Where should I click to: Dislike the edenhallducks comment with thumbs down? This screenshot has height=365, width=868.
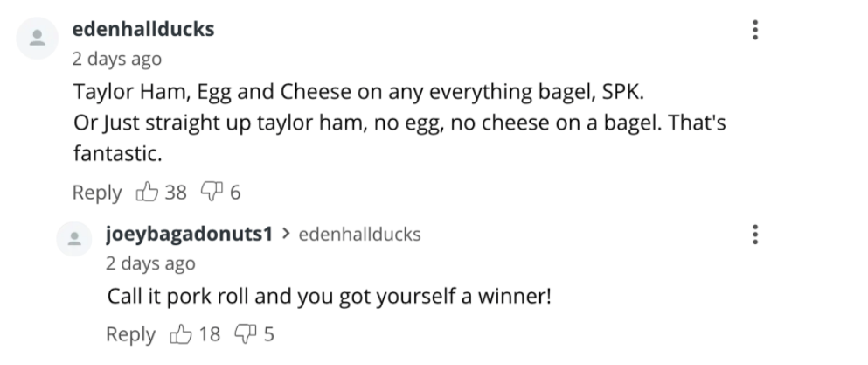click(x=212, y=193)
